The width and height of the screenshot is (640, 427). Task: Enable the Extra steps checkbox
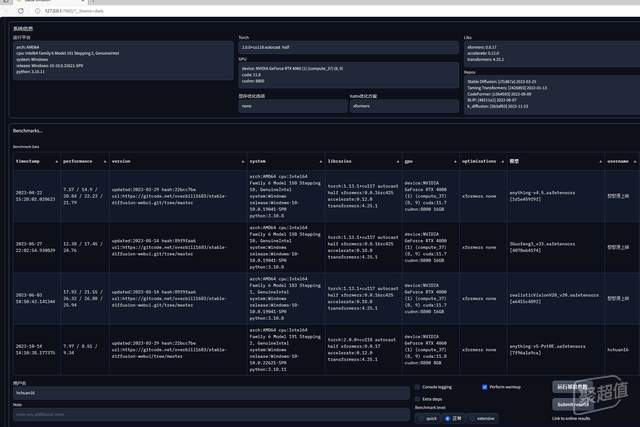click(417, 399)
